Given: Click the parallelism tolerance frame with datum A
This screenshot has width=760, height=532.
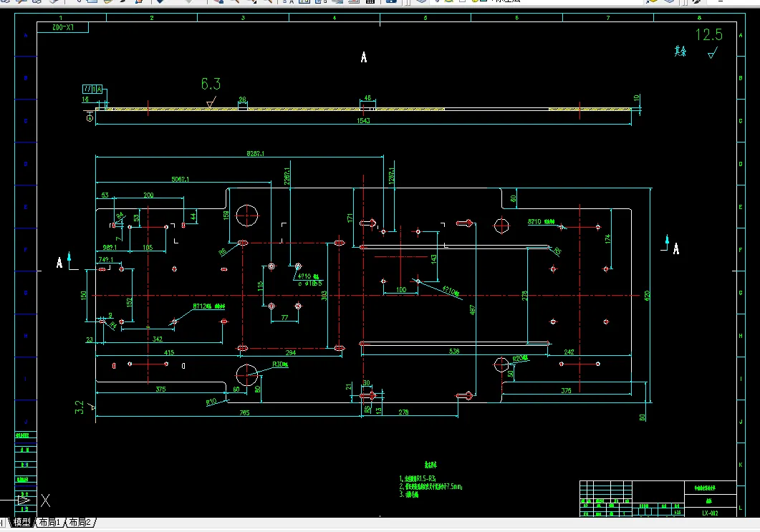Looking at the screenshot, I should 92,90.
